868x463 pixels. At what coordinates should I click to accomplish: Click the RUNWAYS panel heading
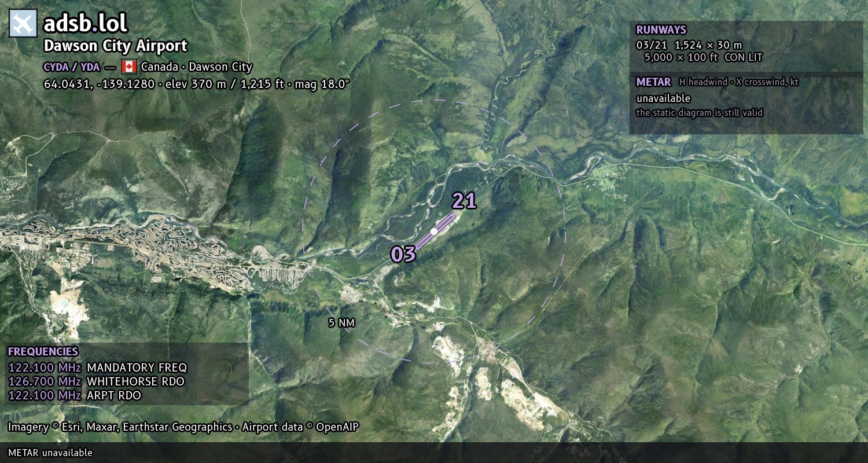661,30
